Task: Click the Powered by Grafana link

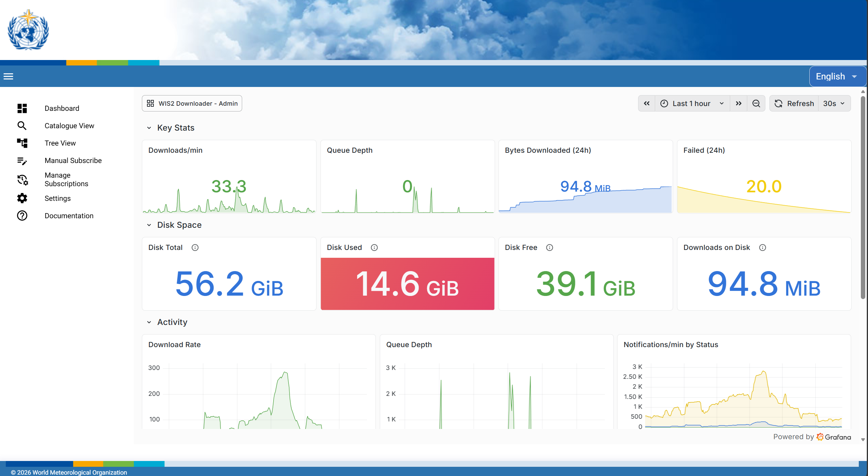Action: pyautogui.click(x=812, y=437)
